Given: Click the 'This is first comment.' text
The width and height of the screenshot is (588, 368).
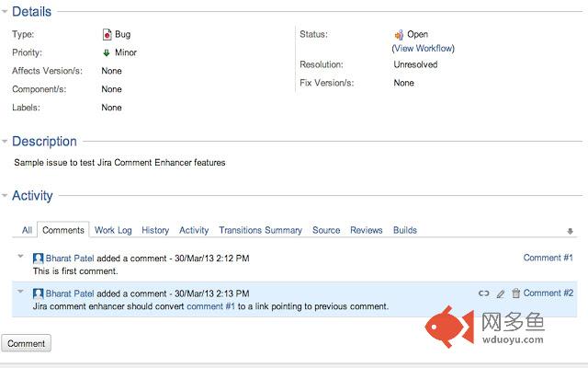Looking at the screenshot, I should [75, 271].
